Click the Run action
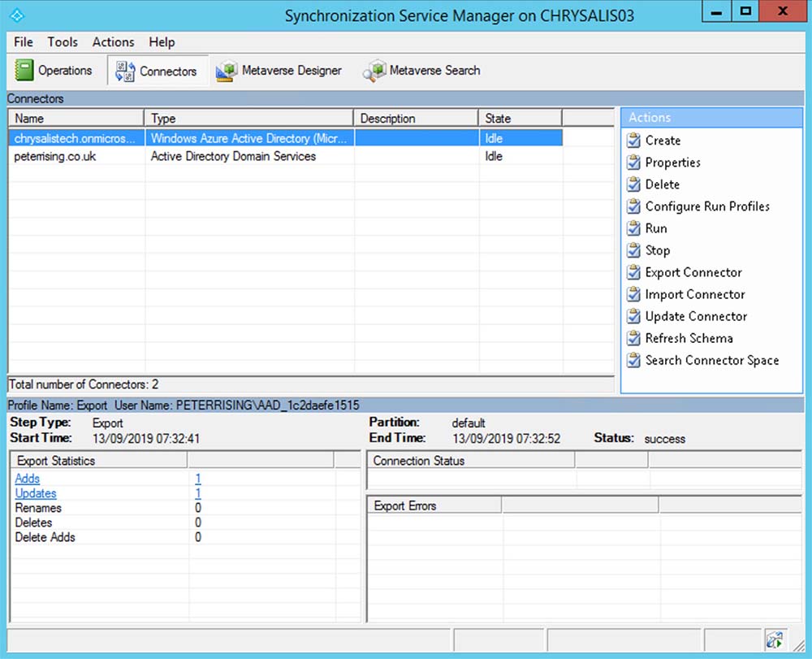Screen dimensions: 812x659 pos(656,228)
